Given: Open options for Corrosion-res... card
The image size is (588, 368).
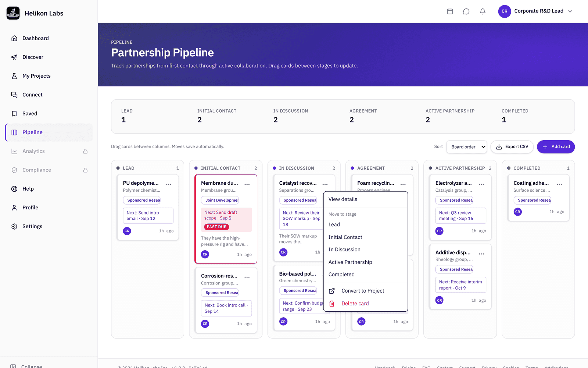Looking at the screenshot, I should coord(247,277).
